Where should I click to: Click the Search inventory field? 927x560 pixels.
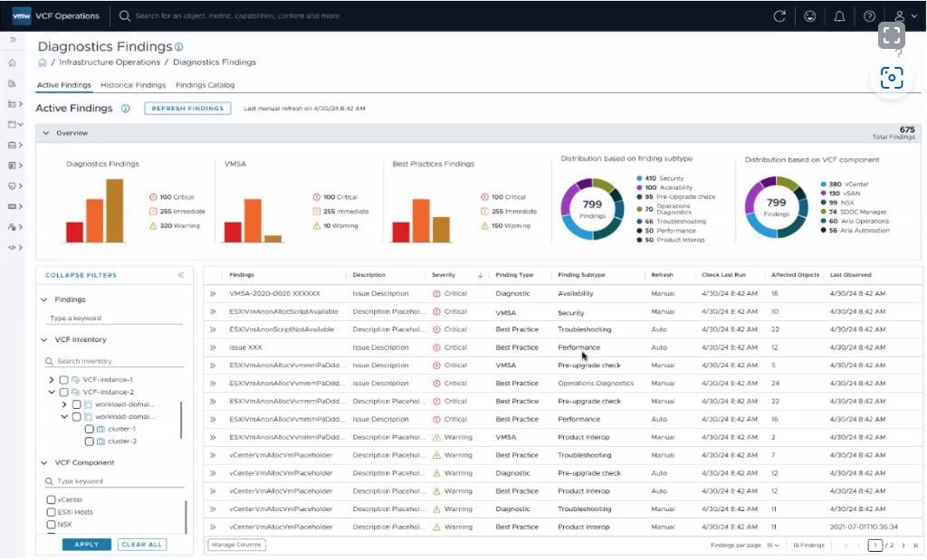click(115, 362)
